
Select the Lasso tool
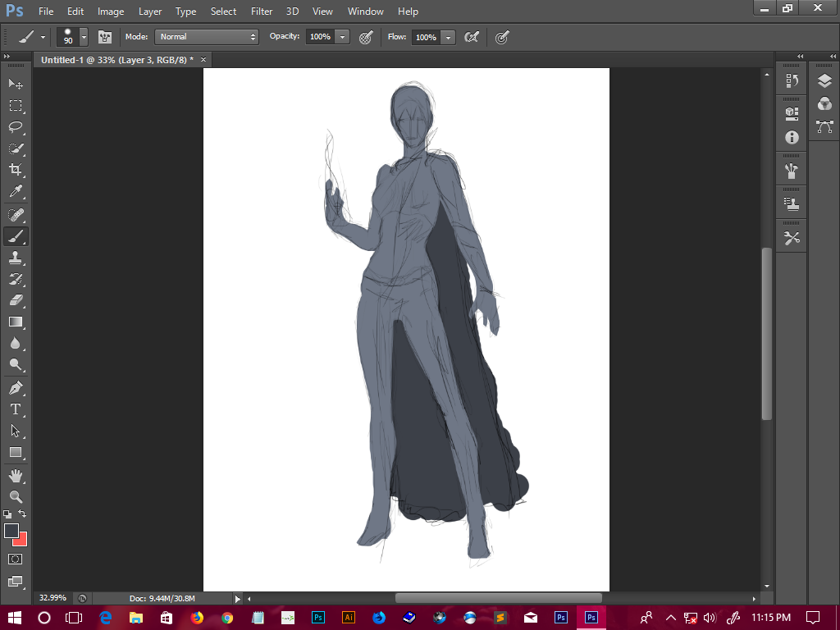[16, 127]
